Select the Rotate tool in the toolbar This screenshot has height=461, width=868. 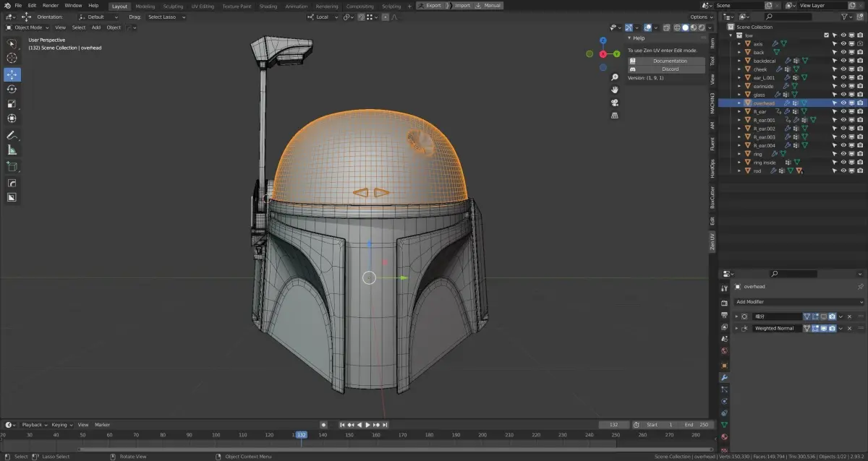click(x=12, y=89)
